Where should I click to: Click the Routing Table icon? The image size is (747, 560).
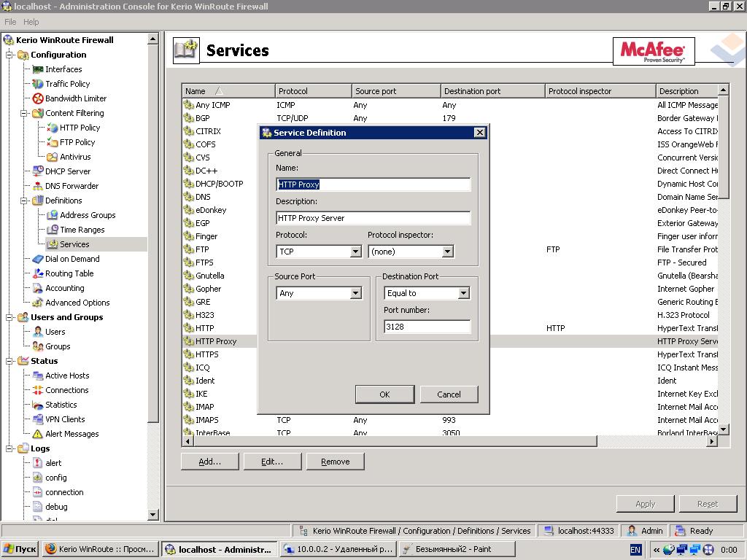(38, 274)
